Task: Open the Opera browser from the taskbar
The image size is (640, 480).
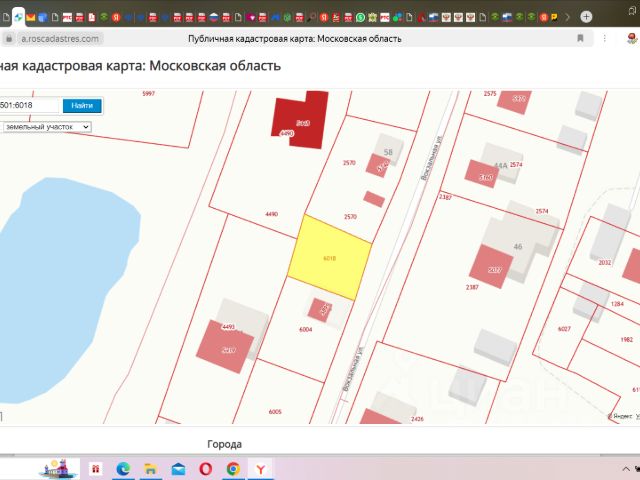Action: click(x=206, y=468)
